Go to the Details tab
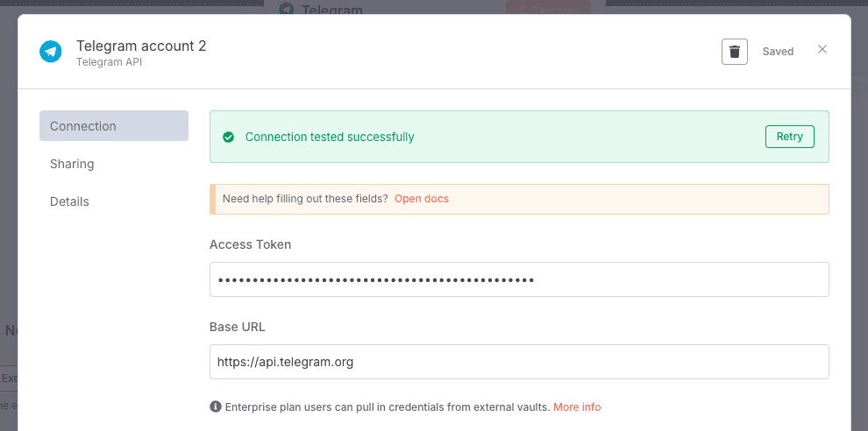 click(69, 201)
